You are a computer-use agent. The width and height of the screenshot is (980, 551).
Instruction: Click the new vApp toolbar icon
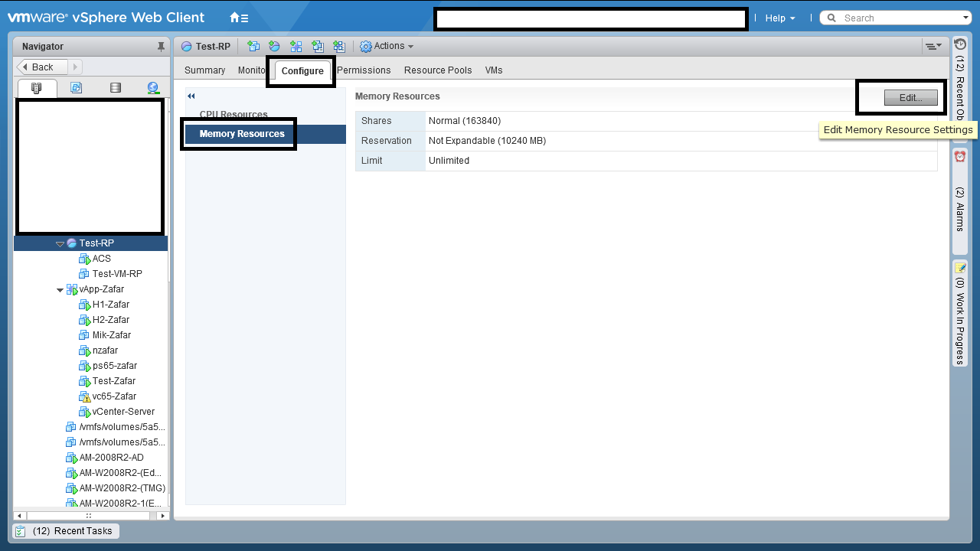pos(296,47)
